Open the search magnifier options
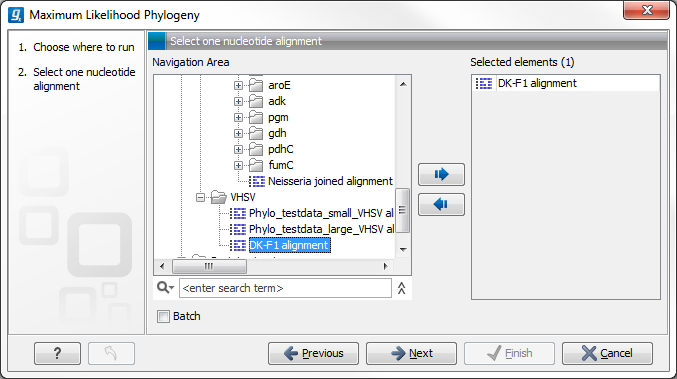677x379 pixels. tap(165, 287)
